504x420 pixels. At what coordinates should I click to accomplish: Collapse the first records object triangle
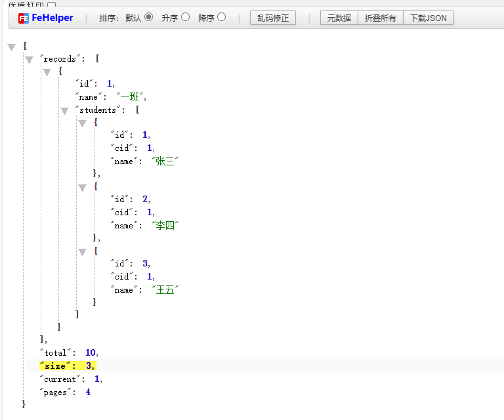(x=47, y=72)
